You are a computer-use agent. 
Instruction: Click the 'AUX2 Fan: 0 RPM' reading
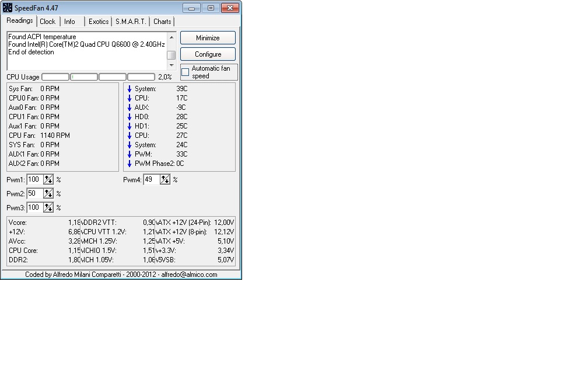point(34,164)
